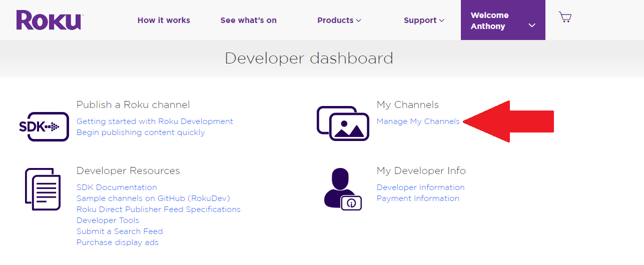Click the Roku logo
Image resolution: width=644 pixels, height=265 pixels.
pyautogui.click(x=49, y=20)
